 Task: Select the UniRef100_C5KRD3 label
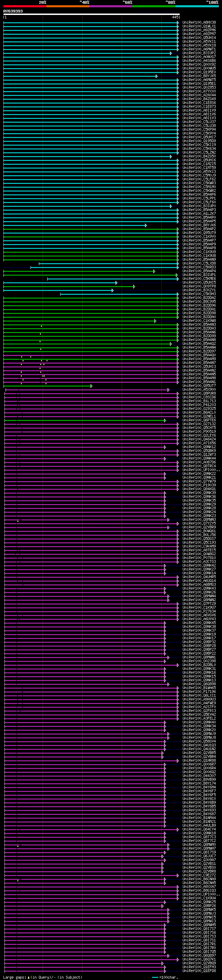tap(199, 267)
